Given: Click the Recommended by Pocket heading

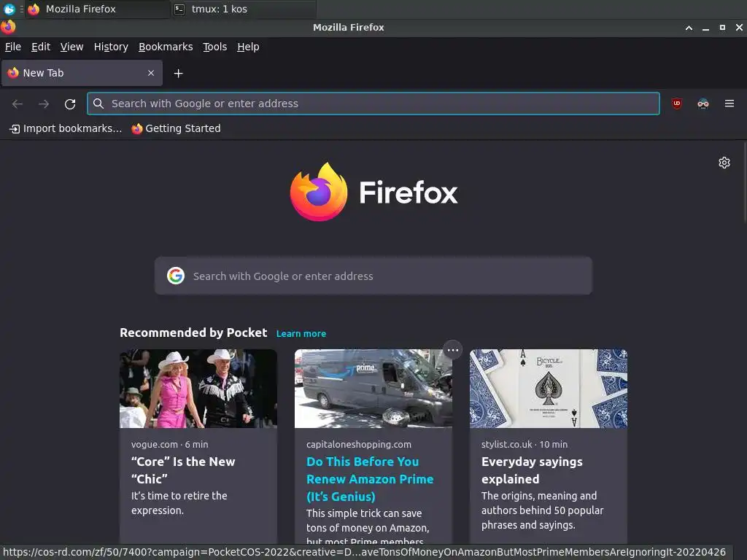Looking at the screenshot, I should tap(193, 332).
